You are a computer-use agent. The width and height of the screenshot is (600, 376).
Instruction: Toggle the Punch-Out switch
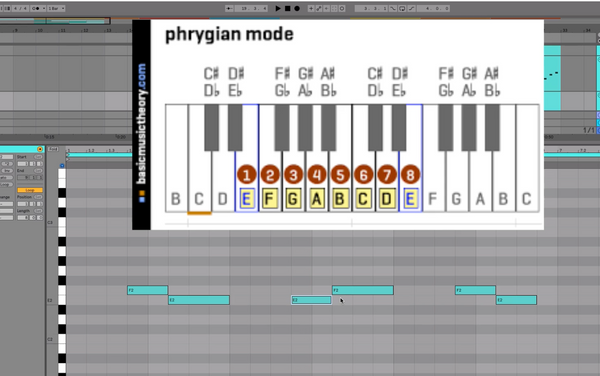tap(411, 8)
